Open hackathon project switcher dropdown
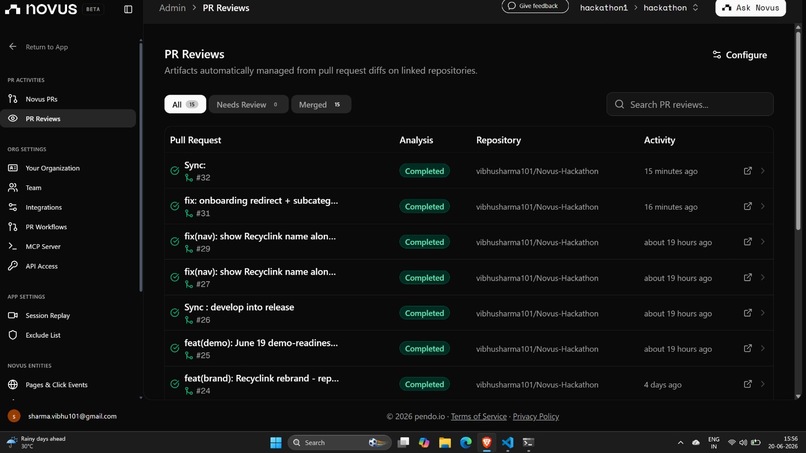The width and height of the screenshot is (806, 453). click(x=670, y=8)
